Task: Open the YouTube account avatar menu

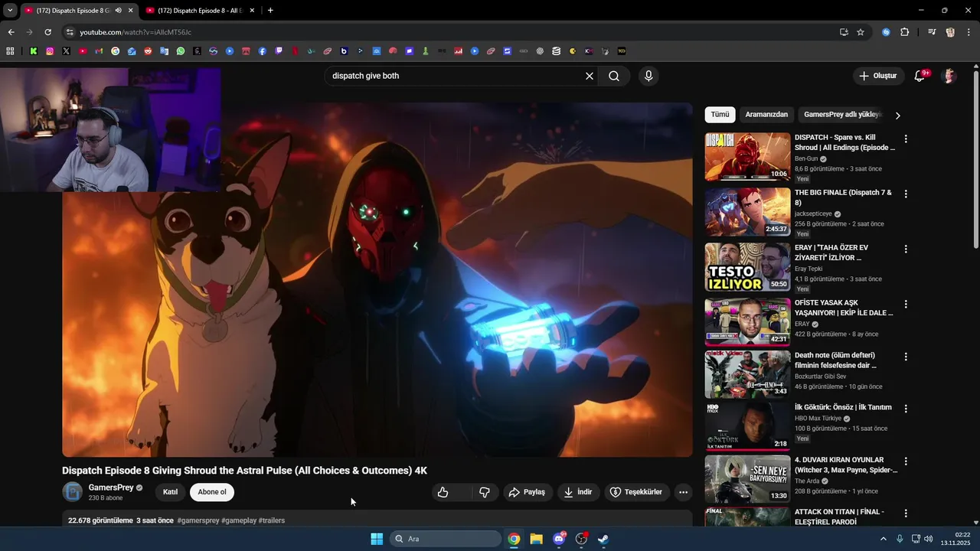Action: [949, 76]
